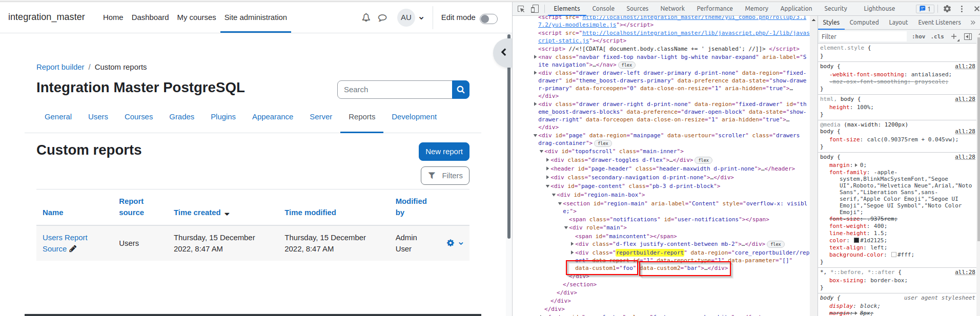Toggle element state with :hov button
This screenshot has width=980, height=316.
918,36
